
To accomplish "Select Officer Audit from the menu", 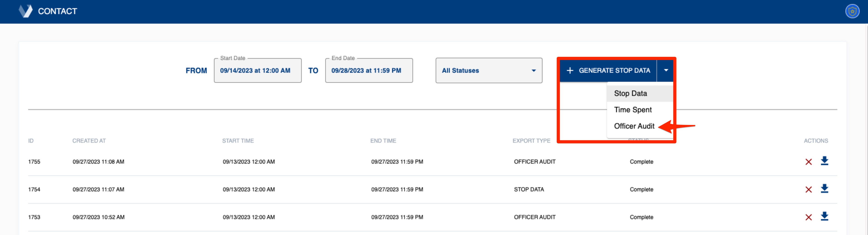I will click(634, 126).
